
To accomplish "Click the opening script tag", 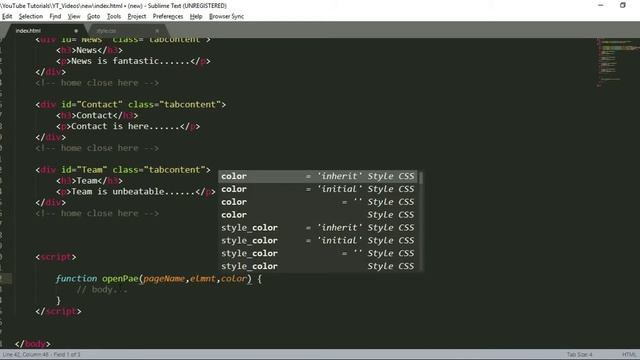I will coord(56,257).
